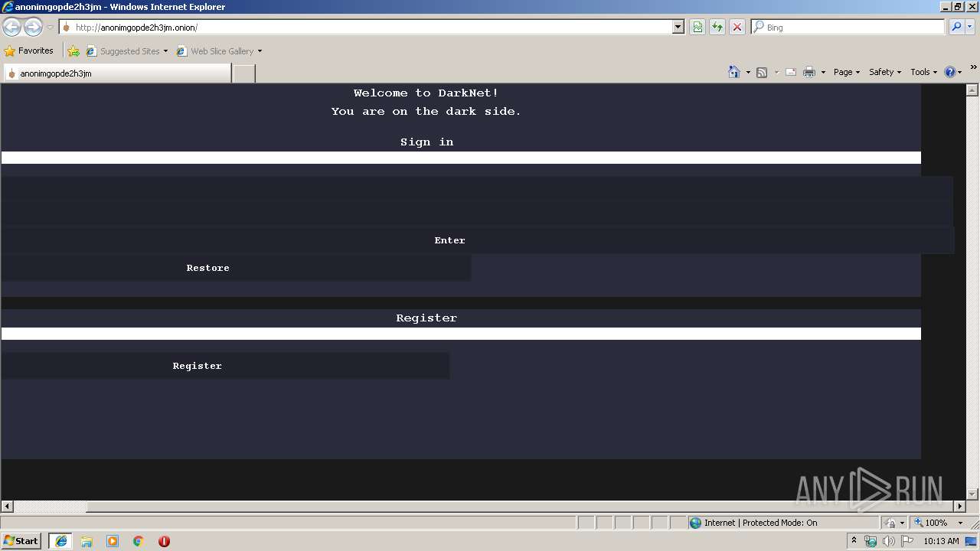Image resolution: width=980 pixels, height=551 pixels.
Task: Click the zoom level 100% button
Action: 931,523
